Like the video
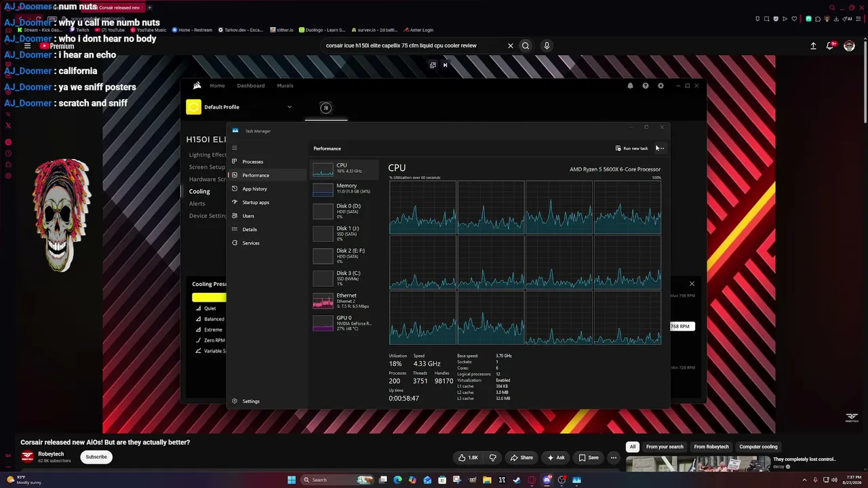 [468, 457]
